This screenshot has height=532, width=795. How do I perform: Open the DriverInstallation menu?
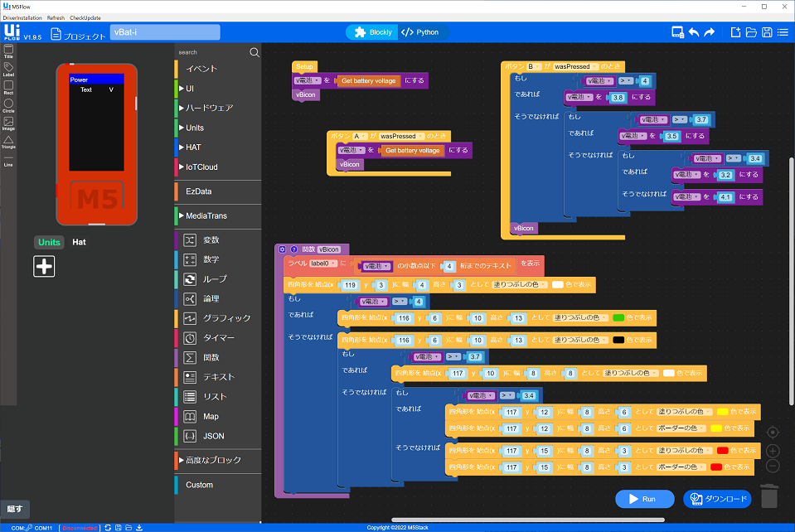(x=22, y=17)
